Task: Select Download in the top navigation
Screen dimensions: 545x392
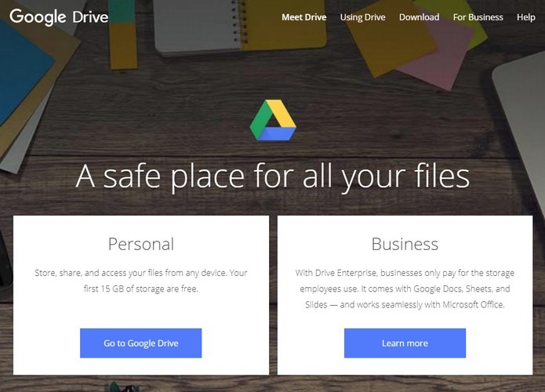Action: (x=420, y=17)
